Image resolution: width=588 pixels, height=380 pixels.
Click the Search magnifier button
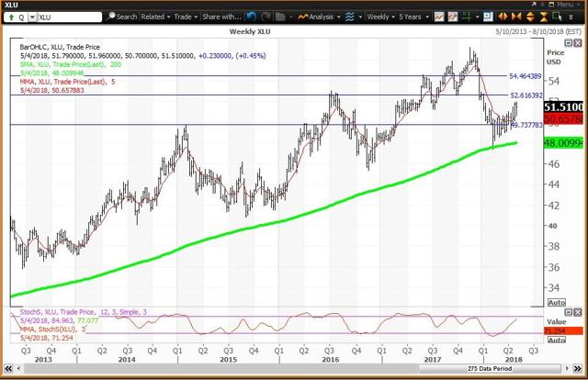121,17
